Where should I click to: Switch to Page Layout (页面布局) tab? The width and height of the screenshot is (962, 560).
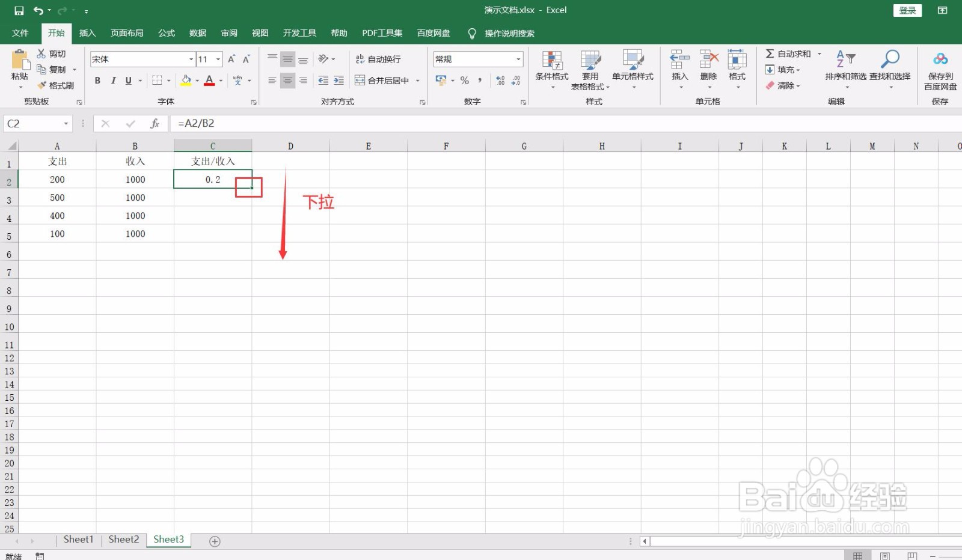point(127,33)
